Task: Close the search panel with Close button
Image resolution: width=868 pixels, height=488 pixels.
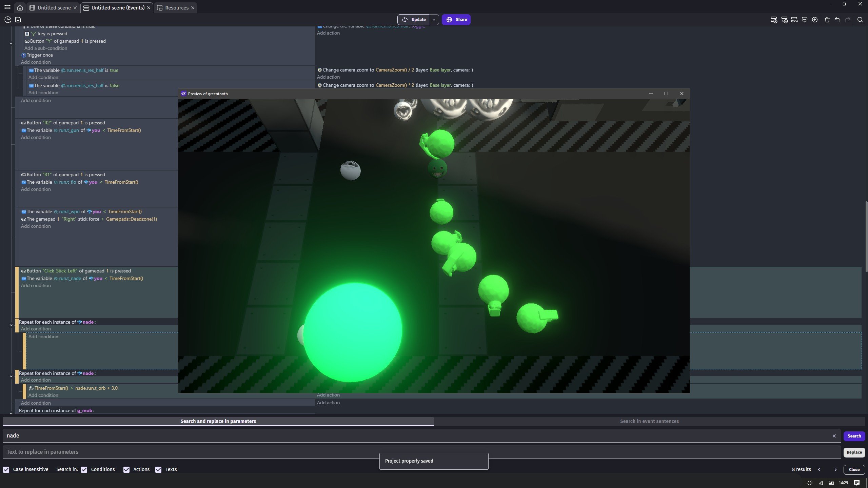Action: click(x=854, y=470)
